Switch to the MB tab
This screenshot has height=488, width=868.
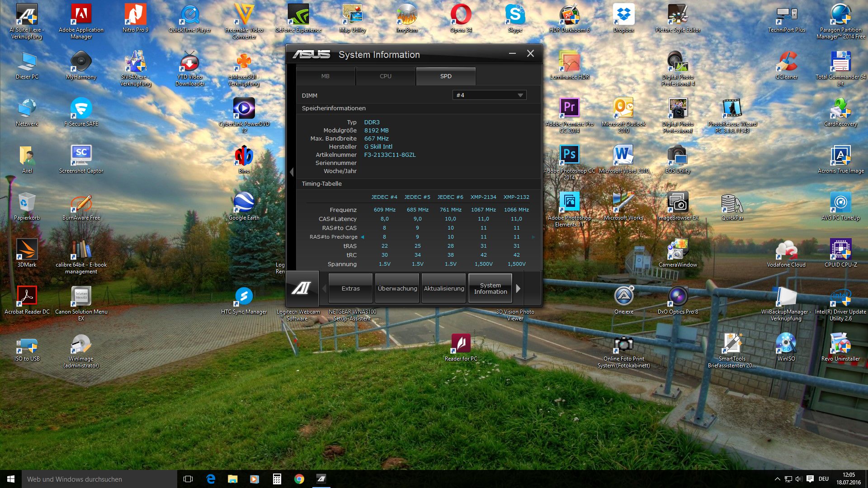pyautogui.click(x=325, y=76)
